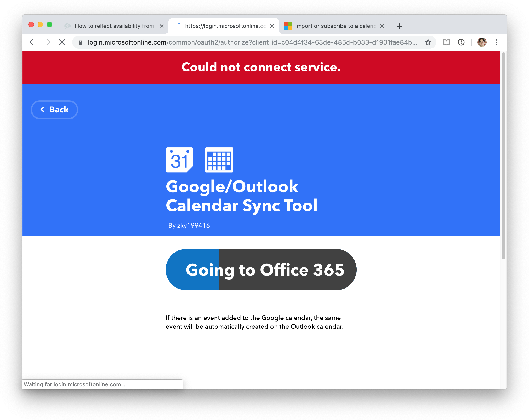The image size is (529, 420).
Task: Switch to 'How to reflect availability' tab
Action: coord(114,26)
